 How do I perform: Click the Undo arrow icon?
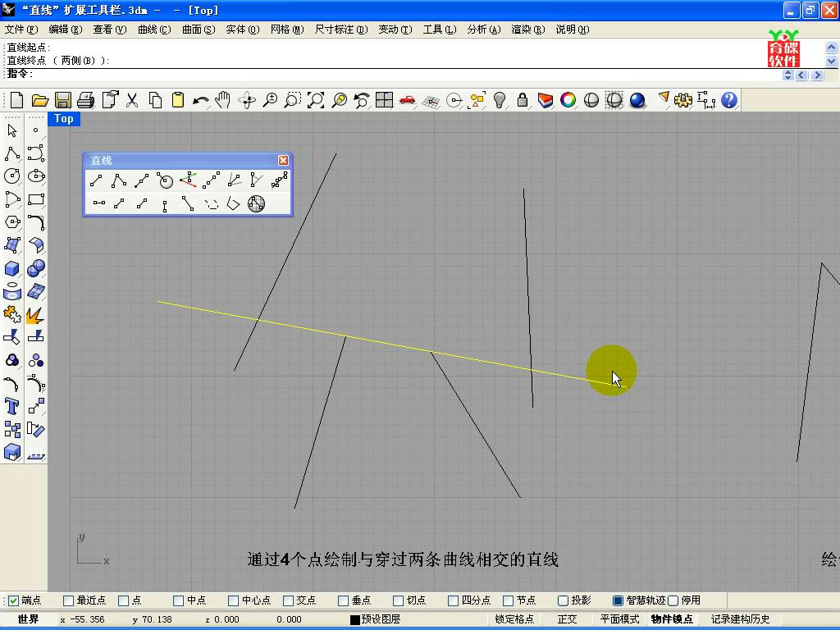pyautogui.click(x=201, y=100)
